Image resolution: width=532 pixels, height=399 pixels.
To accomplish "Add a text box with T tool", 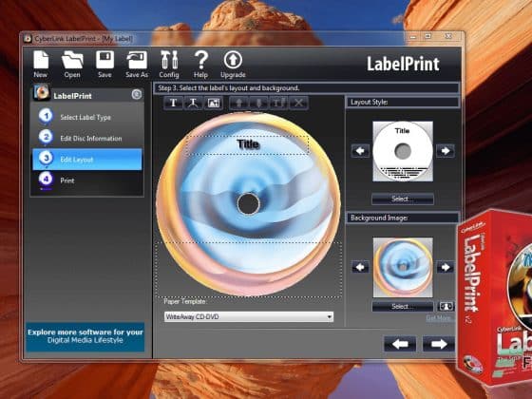I will [173, 103].
